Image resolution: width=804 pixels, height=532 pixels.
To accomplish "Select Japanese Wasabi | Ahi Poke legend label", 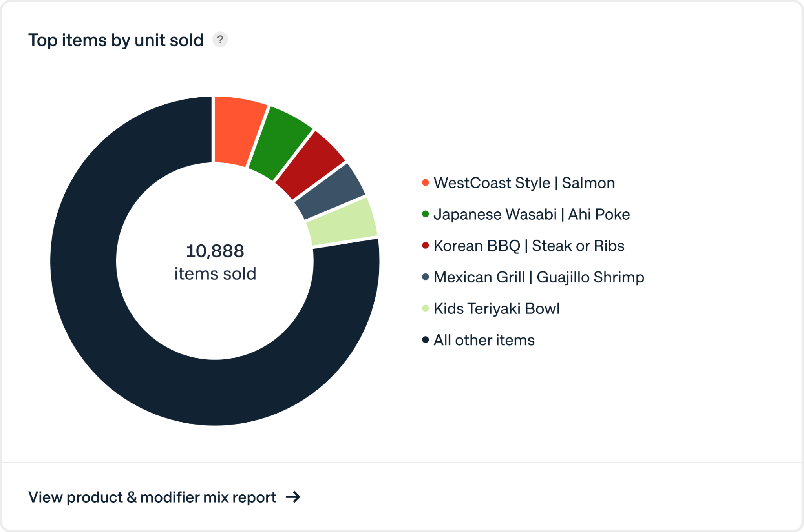I will click(x=532, y=214).
